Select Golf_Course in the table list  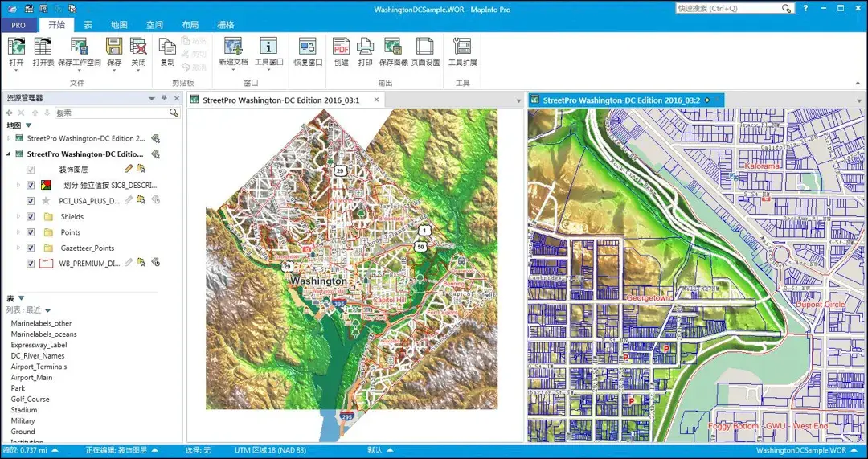tap(30, 400)
